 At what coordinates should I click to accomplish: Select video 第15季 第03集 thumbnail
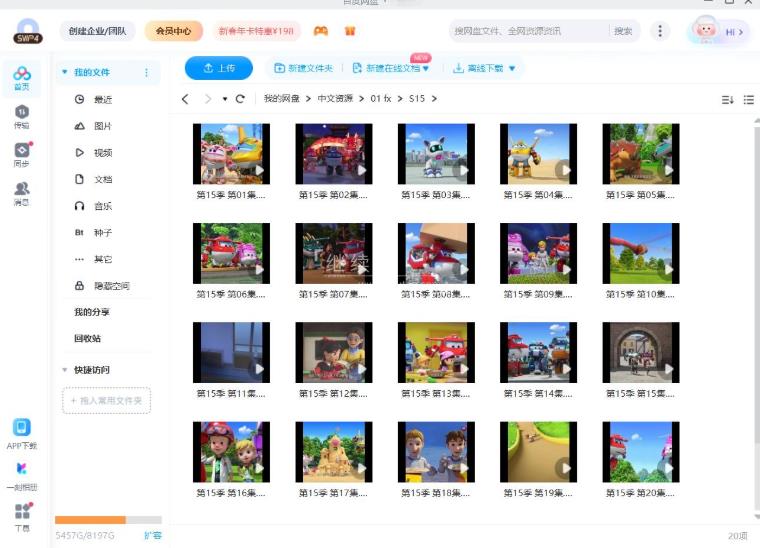(436, 154)
